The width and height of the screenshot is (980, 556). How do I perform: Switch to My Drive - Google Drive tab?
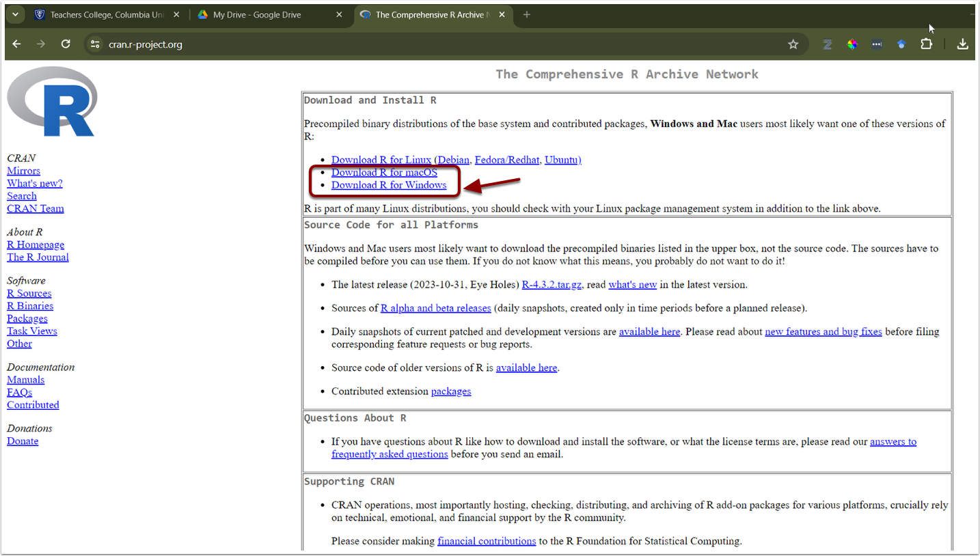(x=257, y=14)
